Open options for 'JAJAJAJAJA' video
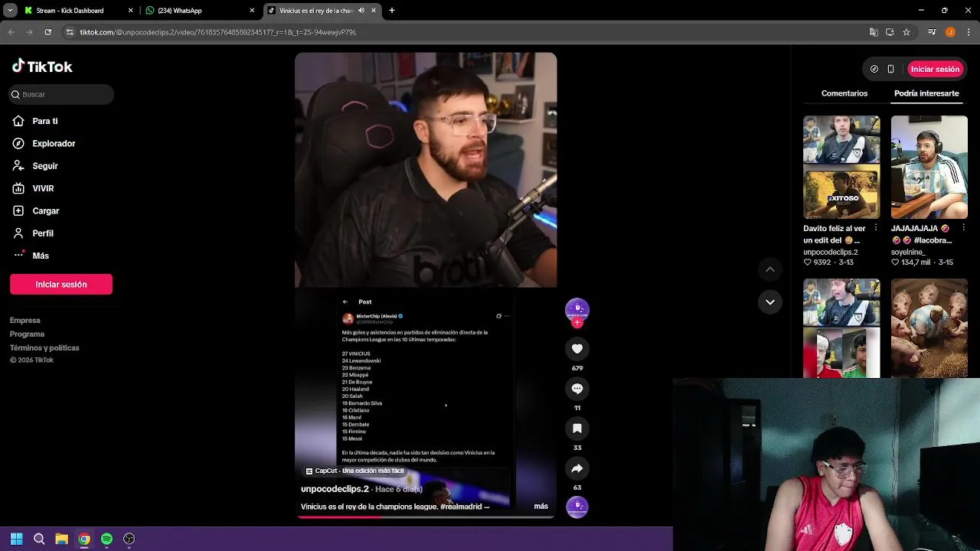 [963, 228]
